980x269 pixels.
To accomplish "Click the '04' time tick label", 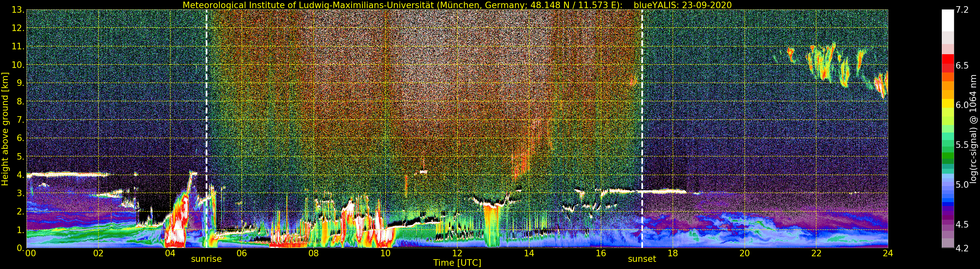I will [x=170, y=253].
